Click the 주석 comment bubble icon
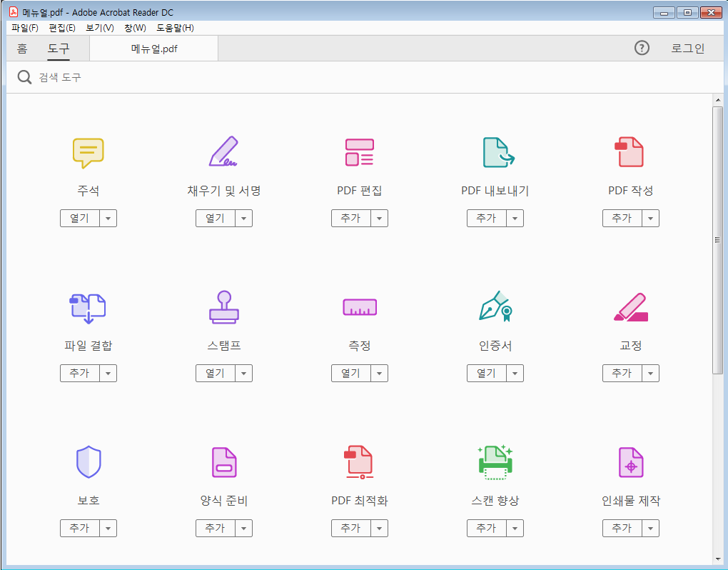 (89, 152)
